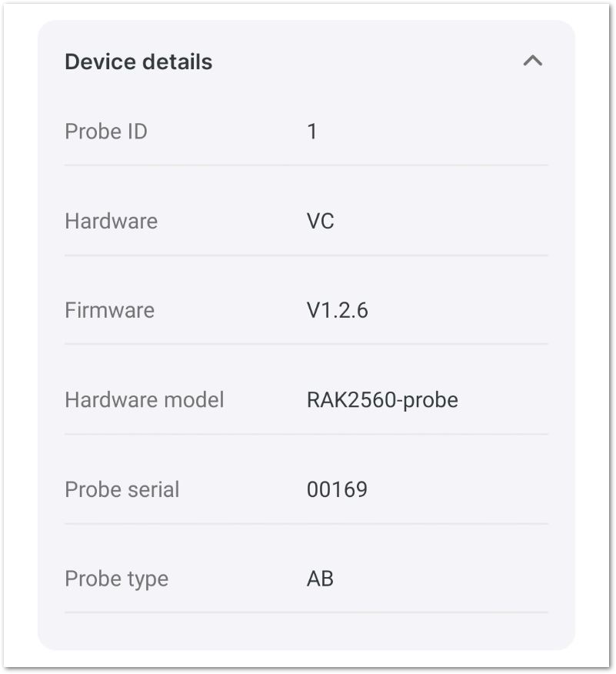This screenshot has width=616, height=674.
Task: Collapse the Device details section chevron
Action: pos(533,61)
